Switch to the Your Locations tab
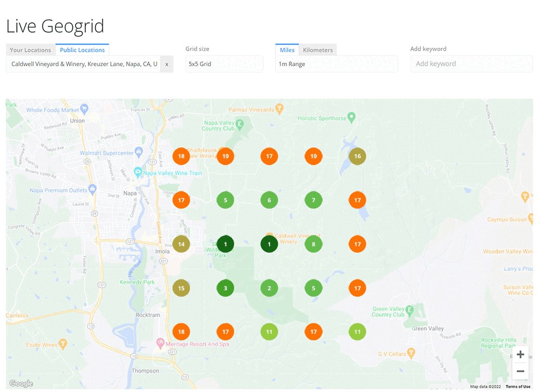Viewport: 550px width, 392px height. pos(30,50)
